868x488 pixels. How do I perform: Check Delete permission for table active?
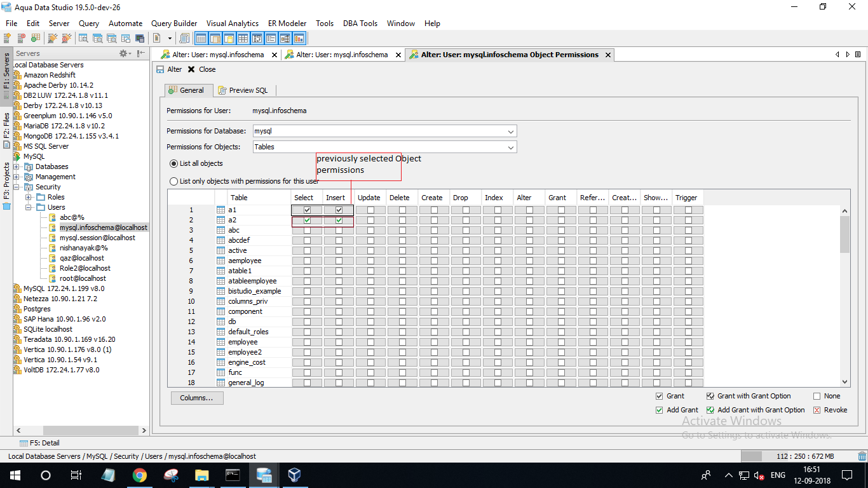pos(403,250)
